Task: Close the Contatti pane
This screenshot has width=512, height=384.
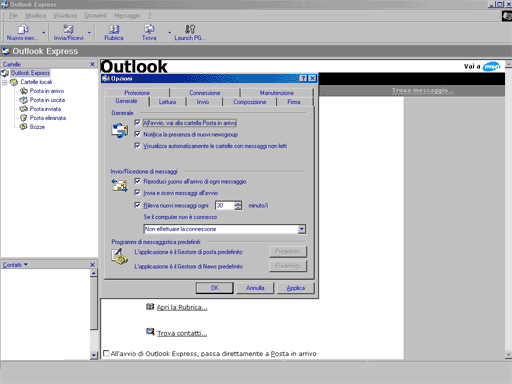Action: pyautogui.click(x=93, y=265)
